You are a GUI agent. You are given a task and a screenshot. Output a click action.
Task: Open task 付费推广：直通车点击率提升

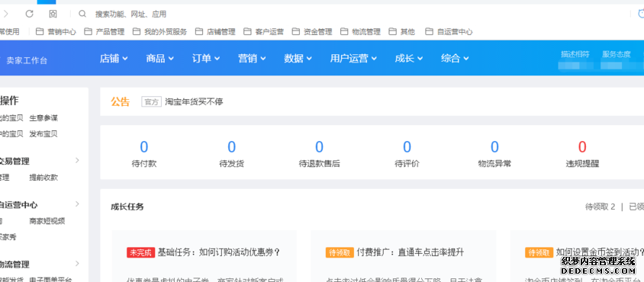click(x=411, y=252)
